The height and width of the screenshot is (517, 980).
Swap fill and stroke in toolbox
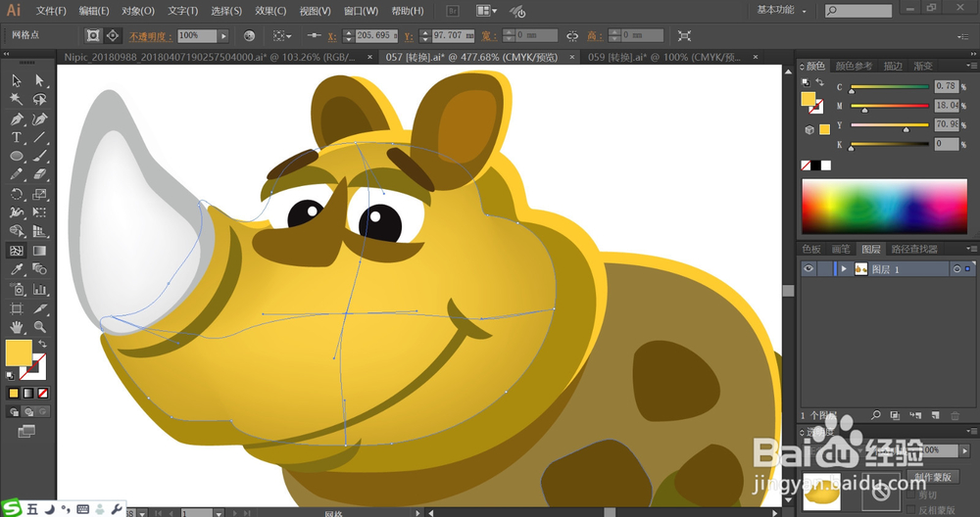[42, 344]
